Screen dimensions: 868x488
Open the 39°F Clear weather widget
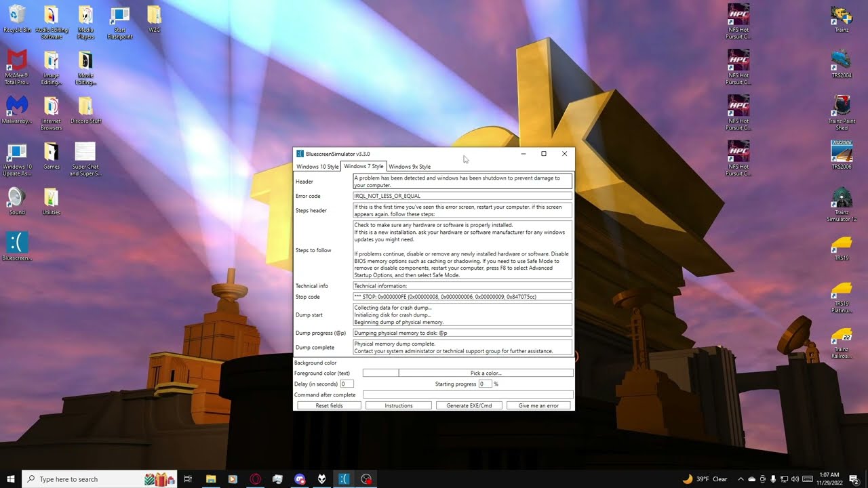pos(705,479)
